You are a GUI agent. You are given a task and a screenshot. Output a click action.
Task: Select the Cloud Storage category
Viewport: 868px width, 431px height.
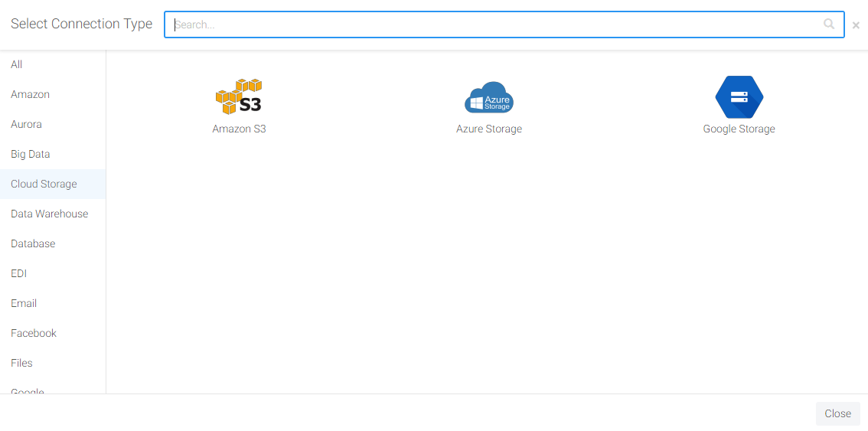click(x=53, y=184)
